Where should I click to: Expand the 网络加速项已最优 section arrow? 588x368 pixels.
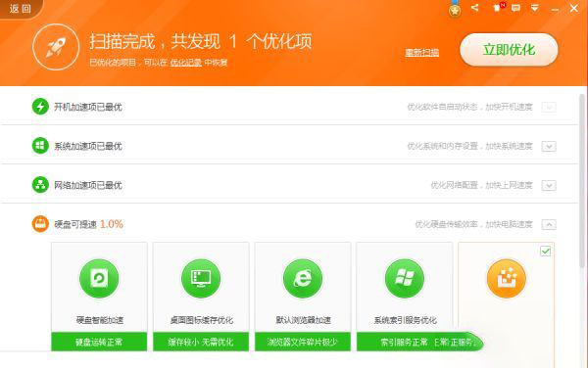point(549,186)
